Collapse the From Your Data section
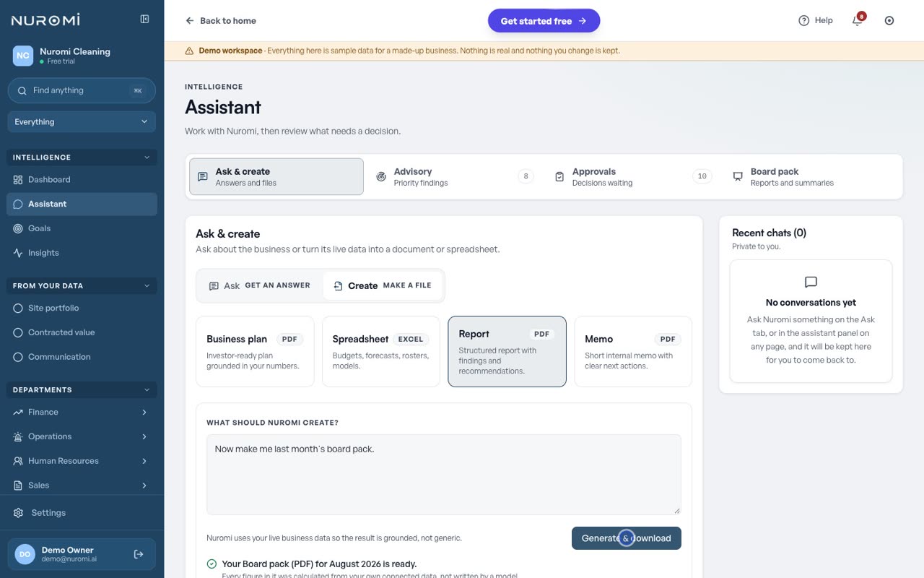The height and width of the screenshot is (578, 924). click(x=82, y=286)
